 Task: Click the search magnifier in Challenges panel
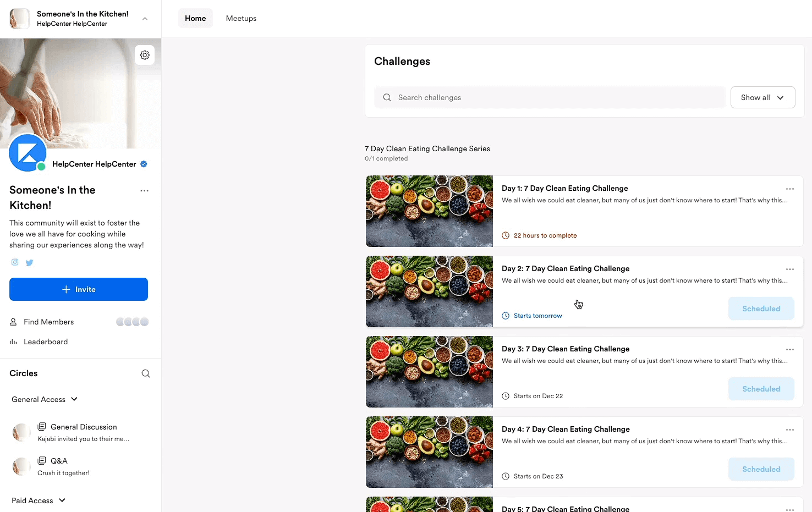[387, 97]
